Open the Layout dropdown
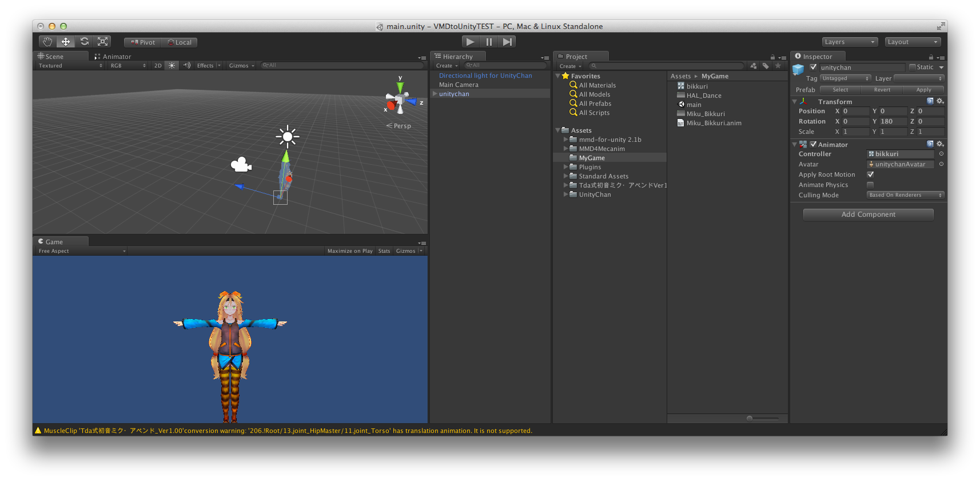 [x=913, y=42]
